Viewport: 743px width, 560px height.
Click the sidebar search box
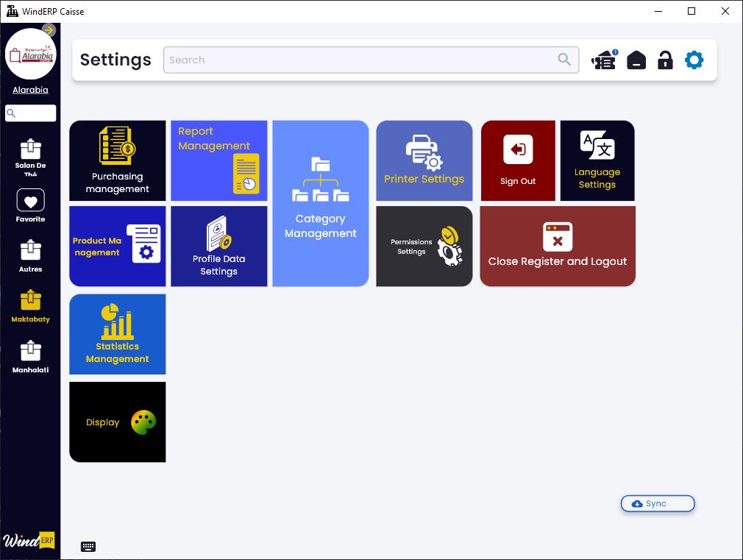[x=30, y=113]
